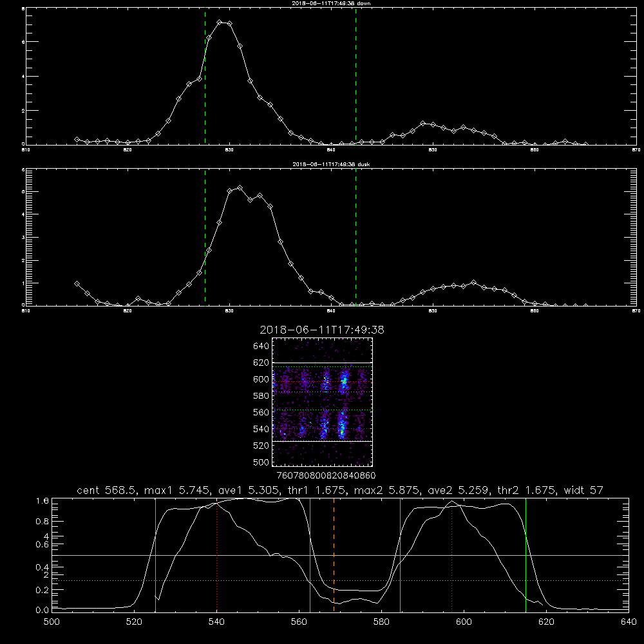Click the 'max1 5.745' value text
The image size is (644, 644).
(x=178, y=490)
